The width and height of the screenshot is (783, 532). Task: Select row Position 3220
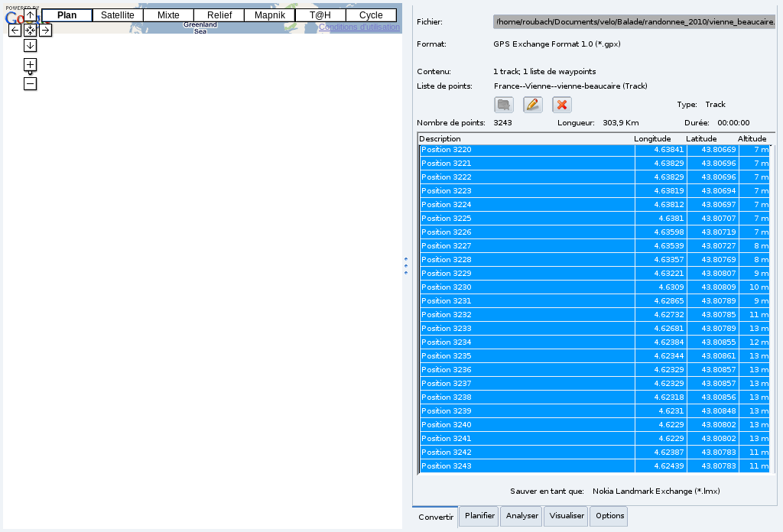coord(594,150)
